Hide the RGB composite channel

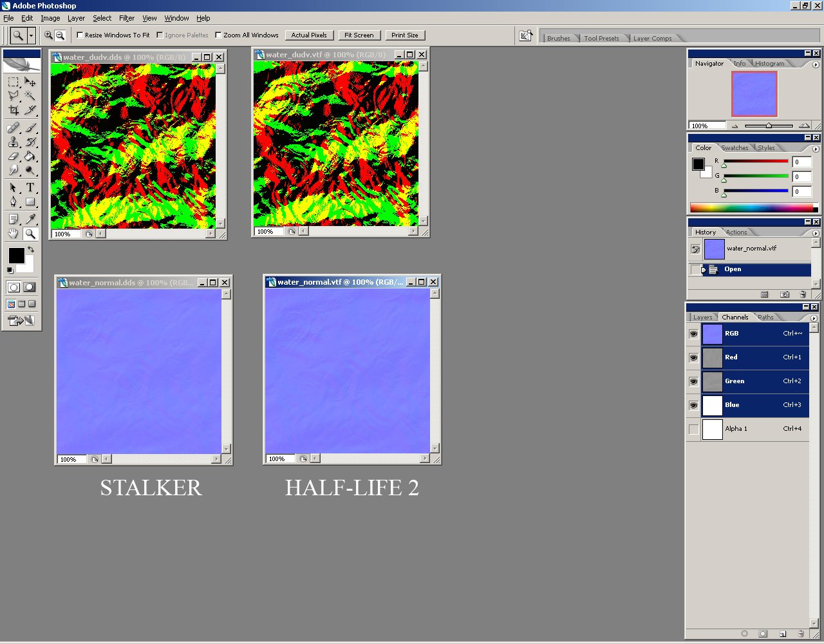pos(693,334)
